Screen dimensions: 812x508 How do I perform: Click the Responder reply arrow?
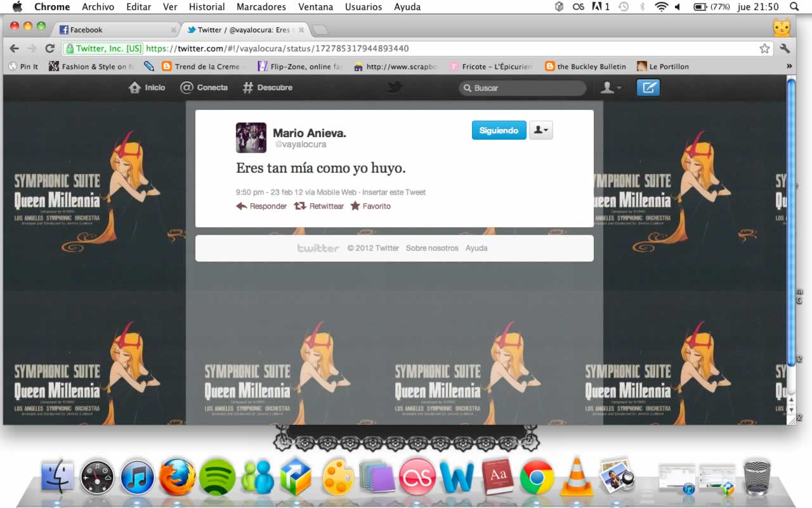click(242, 206)
